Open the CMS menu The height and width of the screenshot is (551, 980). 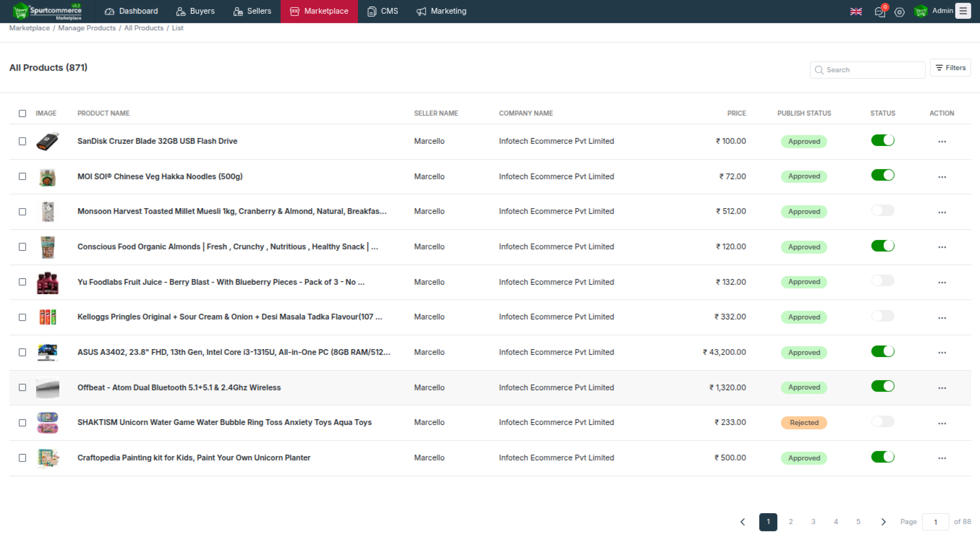(383, 11)
